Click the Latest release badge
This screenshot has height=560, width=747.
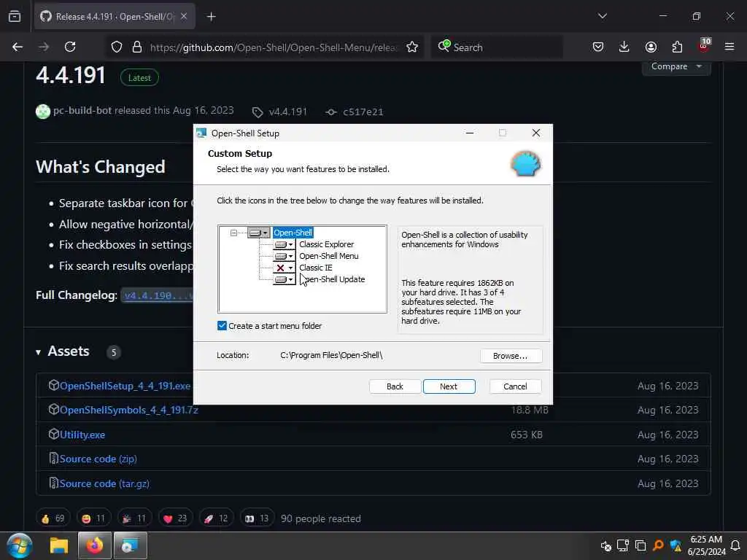(139, 77)
